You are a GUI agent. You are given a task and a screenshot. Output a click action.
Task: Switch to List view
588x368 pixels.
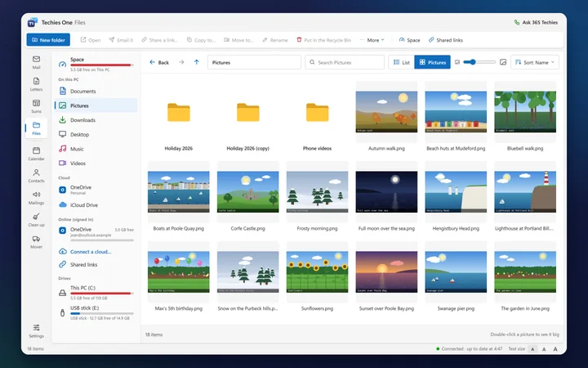tap(401, 62)
